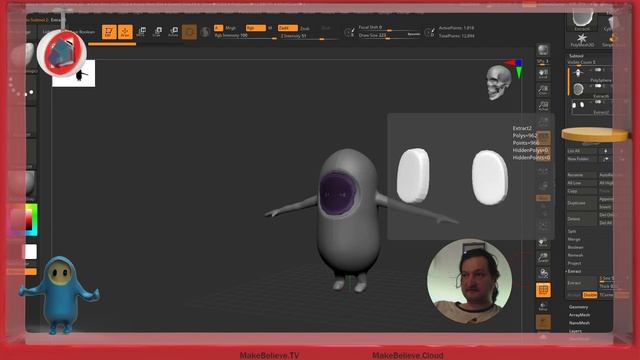Toggle the Double extract option

point(589,295)
